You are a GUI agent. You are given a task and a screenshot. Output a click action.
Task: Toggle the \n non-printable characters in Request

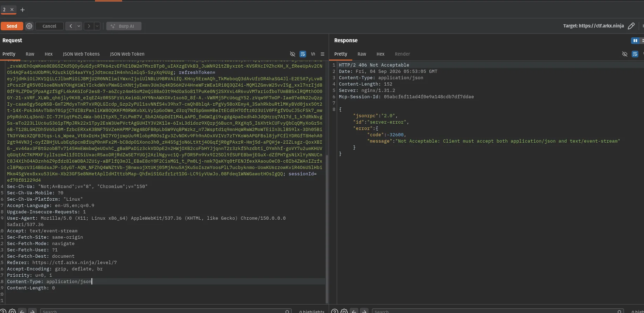(313, 54)
